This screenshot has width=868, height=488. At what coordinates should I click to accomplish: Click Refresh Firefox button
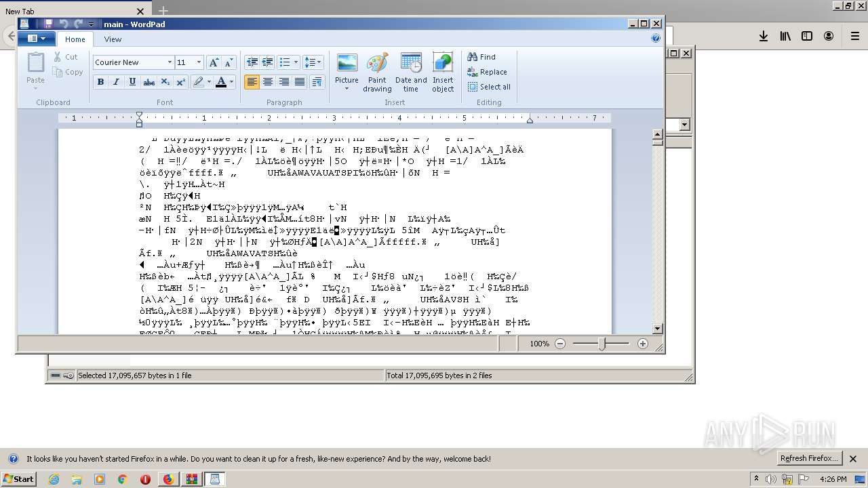(810, 458)
